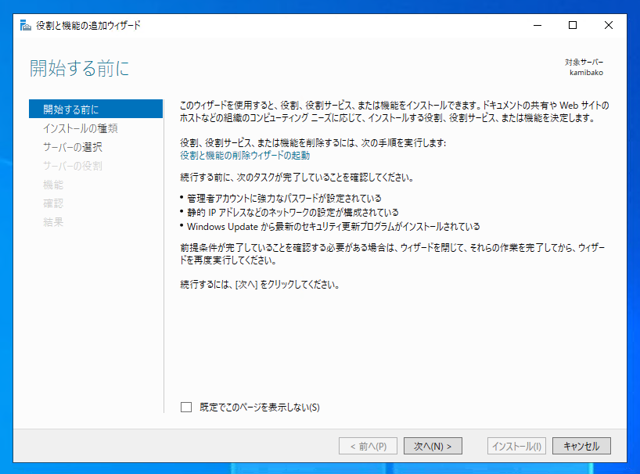This screenshot has height=474, width=640.
Task: Select the 機能 step in the sidebar
Action: pyautogui.click(x=53, y=185)
